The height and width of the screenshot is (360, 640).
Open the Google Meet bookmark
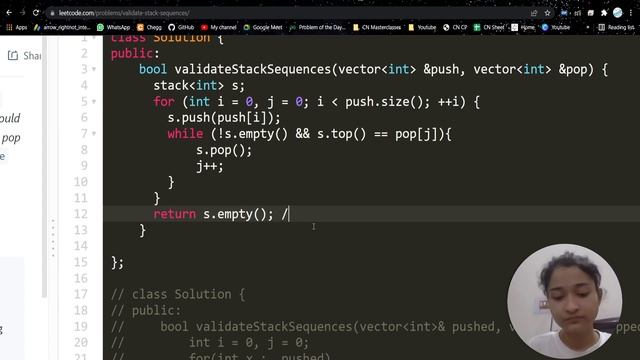(263, 27)
